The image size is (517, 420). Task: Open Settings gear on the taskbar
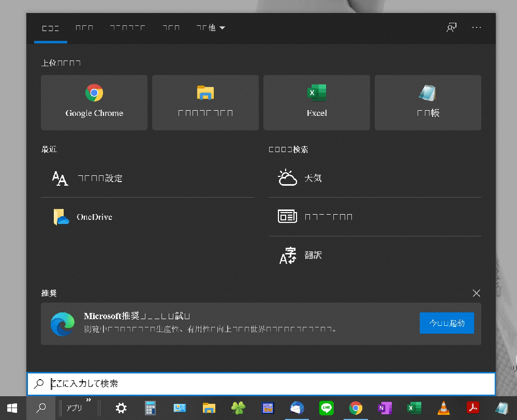pyautogui.click(x=121, y=408)
